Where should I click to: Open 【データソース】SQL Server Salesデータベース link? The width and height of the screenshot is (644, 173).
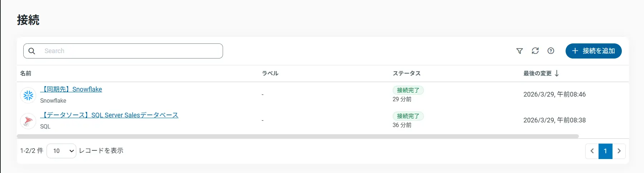110,115
